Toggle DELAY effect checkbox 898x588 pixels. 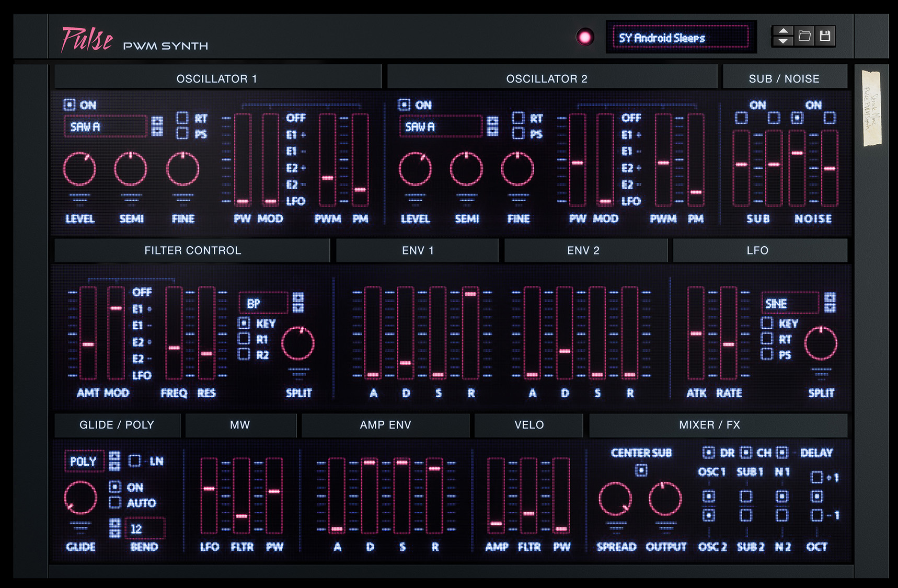(782, 453)
